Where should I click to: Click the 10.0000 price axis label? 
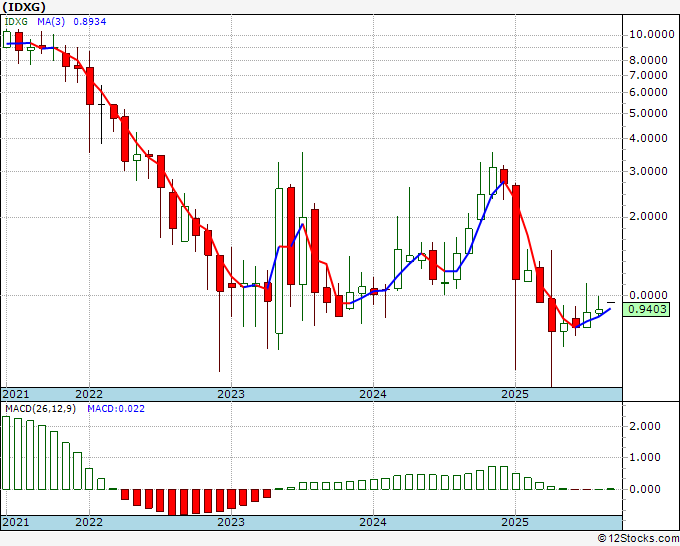[651, 35]
